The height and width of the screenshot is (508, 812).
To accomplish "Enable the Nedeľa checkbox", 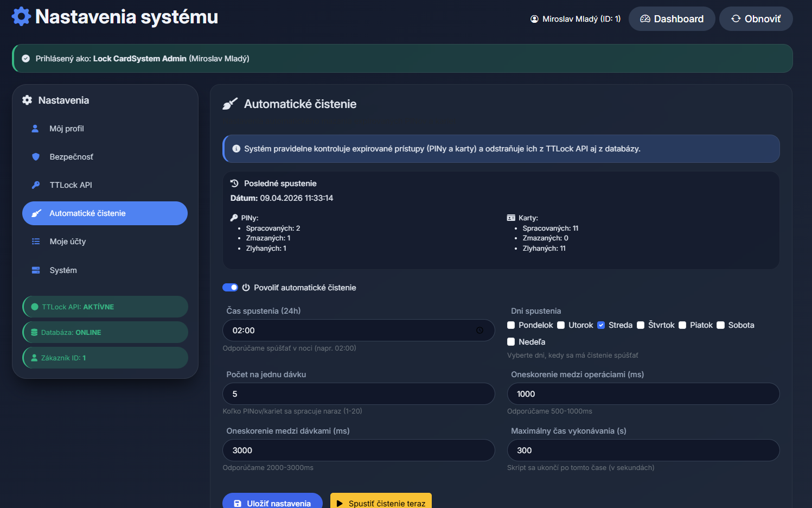I will tap(511, 342).
